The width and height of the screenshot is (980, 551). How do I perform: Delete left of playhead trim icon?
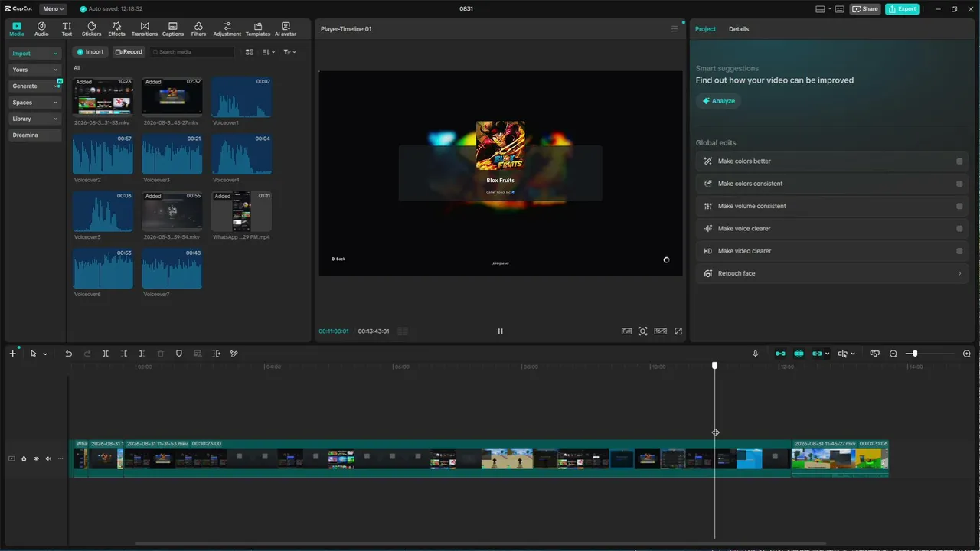[124, 354]
